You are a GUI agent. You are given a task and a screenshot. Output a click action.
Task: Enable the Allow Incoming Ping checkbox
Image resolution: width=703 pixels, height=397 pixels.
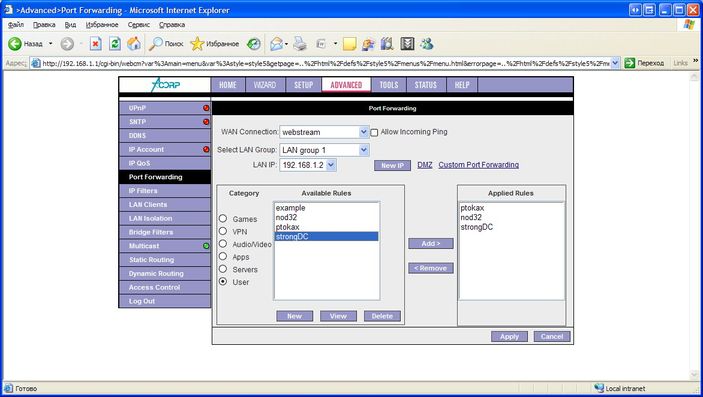374,133
